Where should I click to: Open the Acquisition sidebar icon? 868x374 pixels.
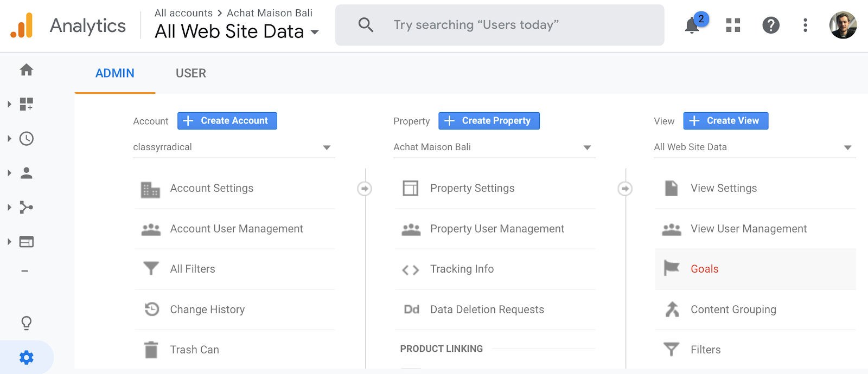point(27,207)
